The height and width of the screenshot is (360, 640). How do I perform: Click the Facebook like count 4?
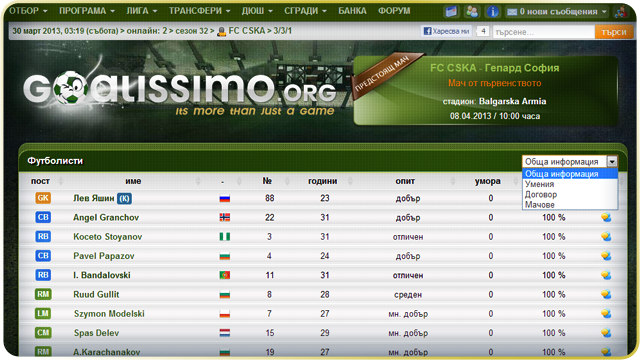pos(483,31)
